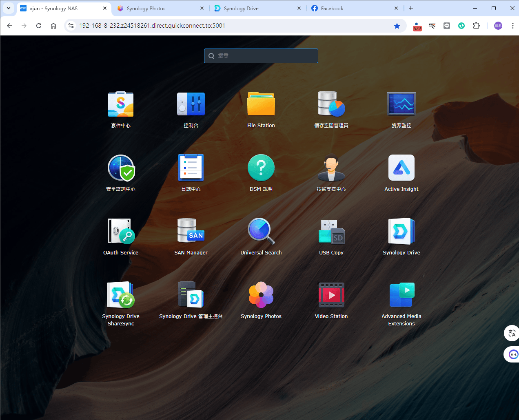This screenshot has height=420, width=519.
Task: View site information icon in address bar
Action: pos(71,26)
